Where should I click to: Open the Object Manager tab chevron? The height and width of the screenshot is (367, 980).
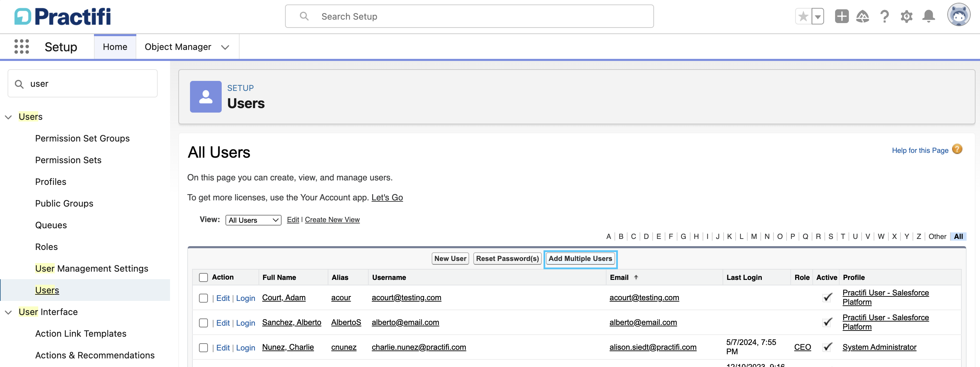pyautogui.click(x=225, y=47)
